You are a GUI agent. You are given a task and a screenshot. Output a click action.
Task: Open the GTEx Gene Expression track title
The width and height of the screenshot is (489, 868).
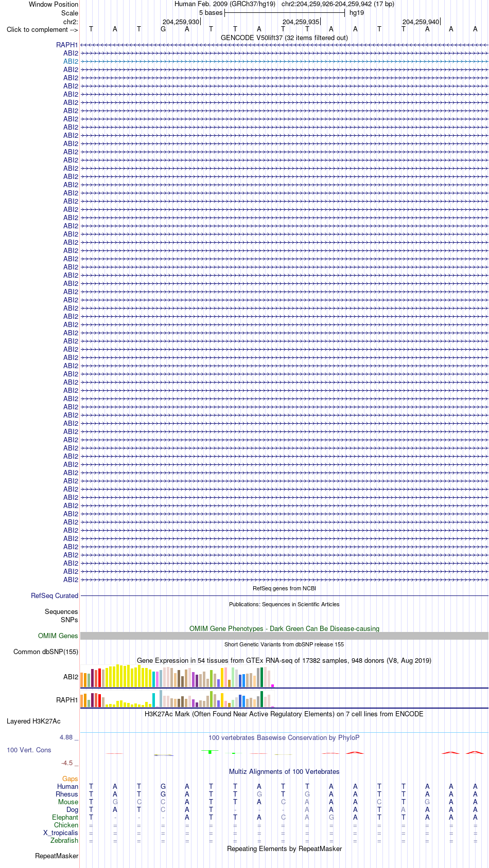click(284, 660)
